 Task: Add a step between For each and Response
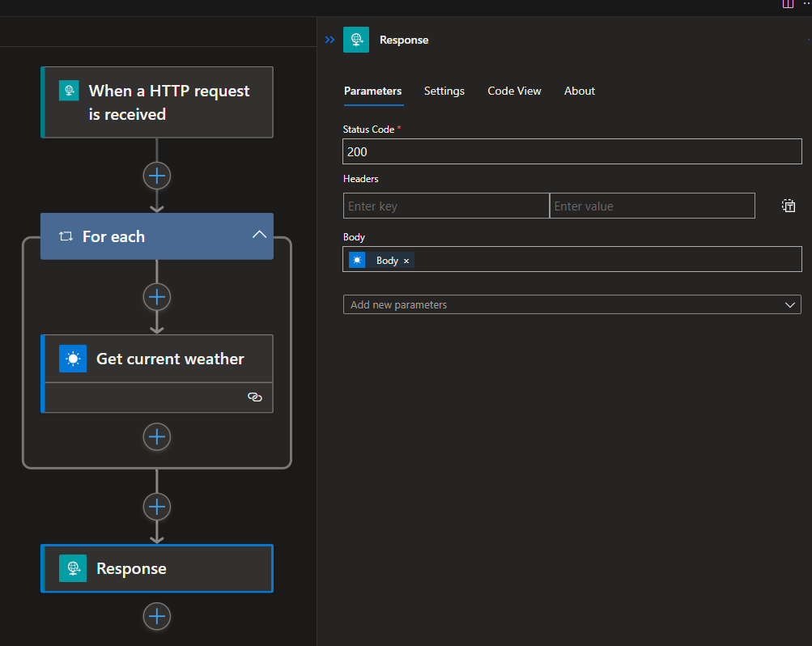157,507
